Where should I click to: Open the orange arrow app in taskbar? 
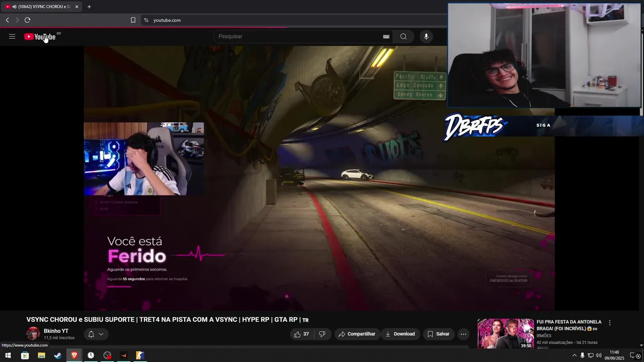pyautogui.click(x=124, y=355)
